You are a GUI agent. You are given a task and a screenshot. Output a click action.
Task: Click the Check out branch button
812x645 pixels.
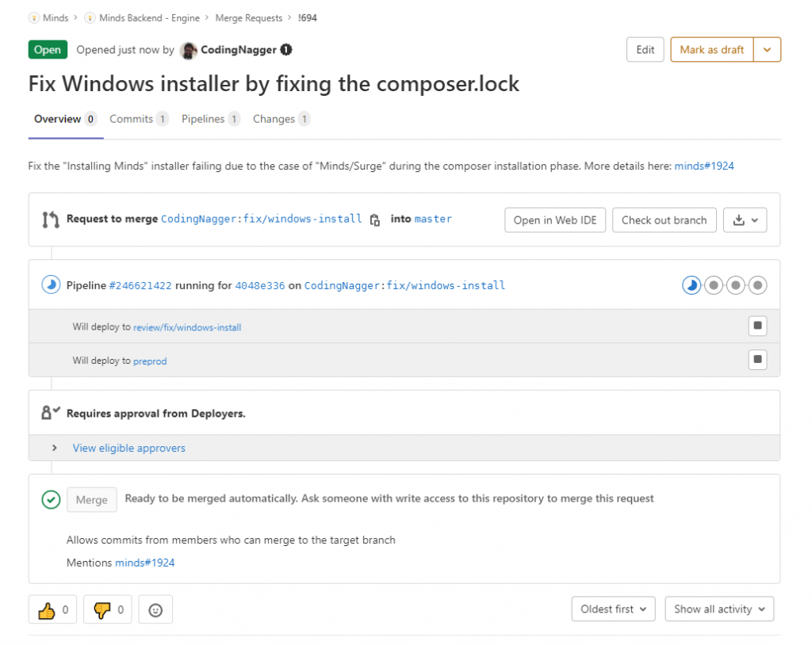point(665,219)
